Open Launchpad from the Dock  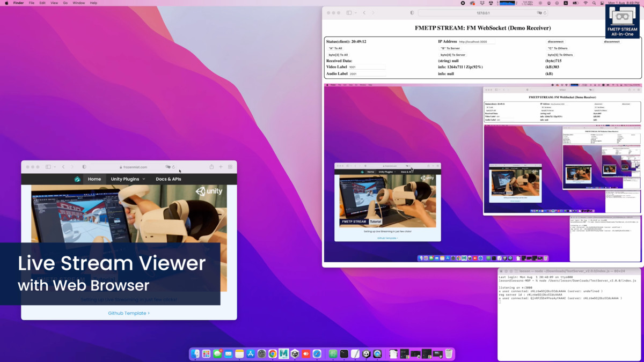[x=206, y=353]
